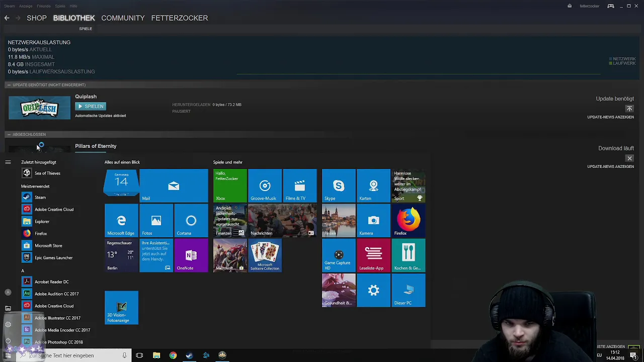This screenshot has width=644, height=362.
Task: Open the Fotos tile
Action: pos(156,221)
